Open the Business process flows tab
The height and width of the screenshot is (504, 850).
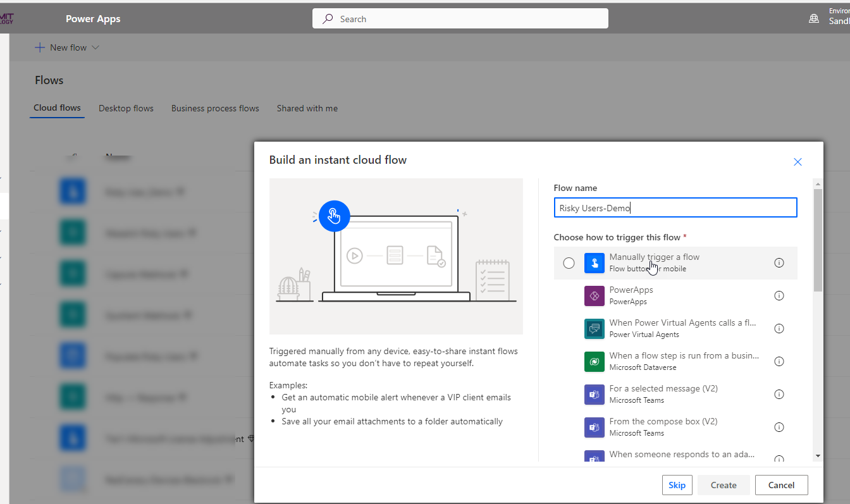(215, 108)
